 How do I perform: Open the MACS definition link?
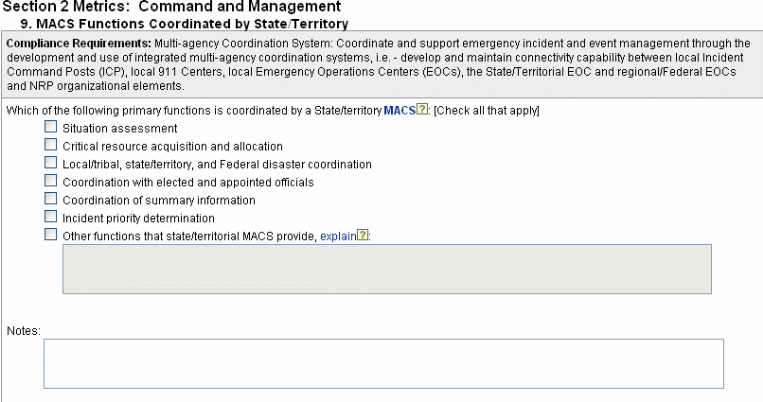click(398, 110)
